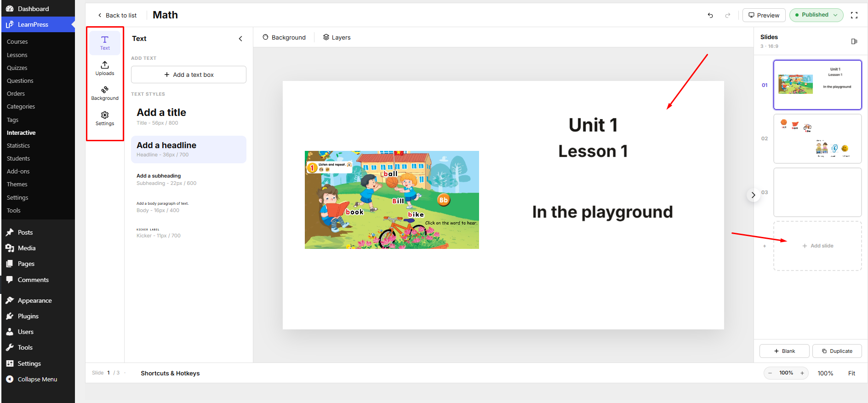Duplicate the current slide
This screenshot has width=868, height=403.
pos(837,351)
